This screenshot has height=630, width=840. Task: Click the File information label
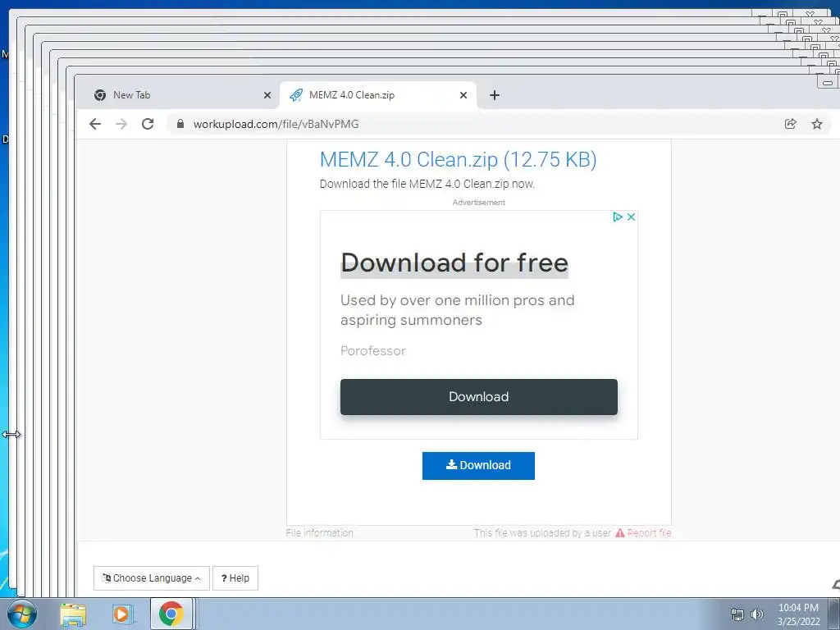click(x=320, y=533)
